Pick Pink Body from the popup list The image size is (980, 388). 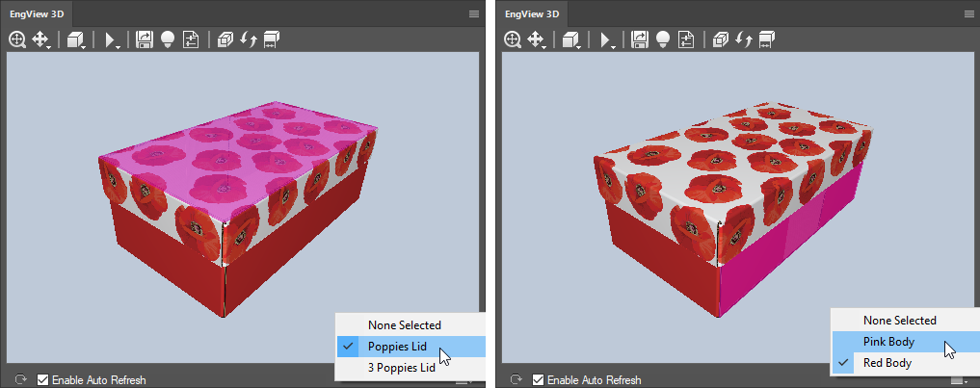(888, 342)
